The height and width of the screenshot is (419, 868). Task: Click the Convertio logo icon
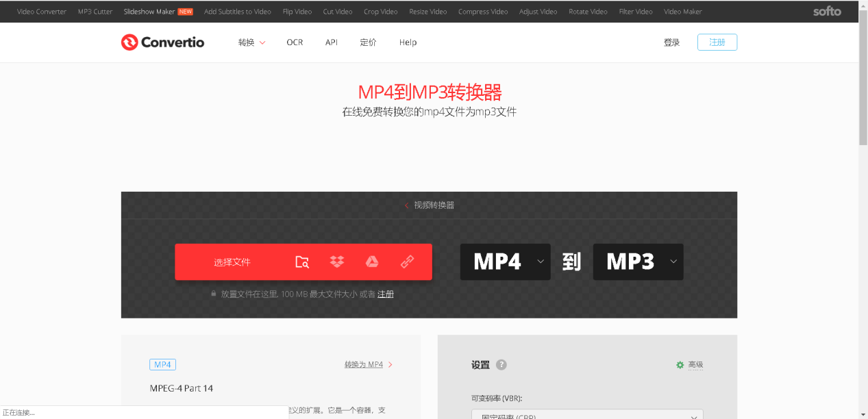point(129,42)
